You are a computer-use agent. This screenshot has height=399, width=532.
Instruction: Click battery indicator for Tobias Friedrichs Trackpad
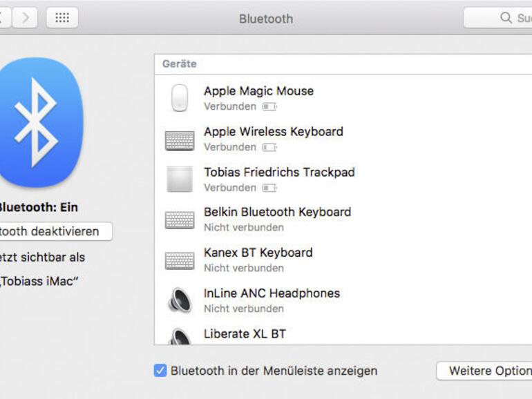(x=269, y=188)
